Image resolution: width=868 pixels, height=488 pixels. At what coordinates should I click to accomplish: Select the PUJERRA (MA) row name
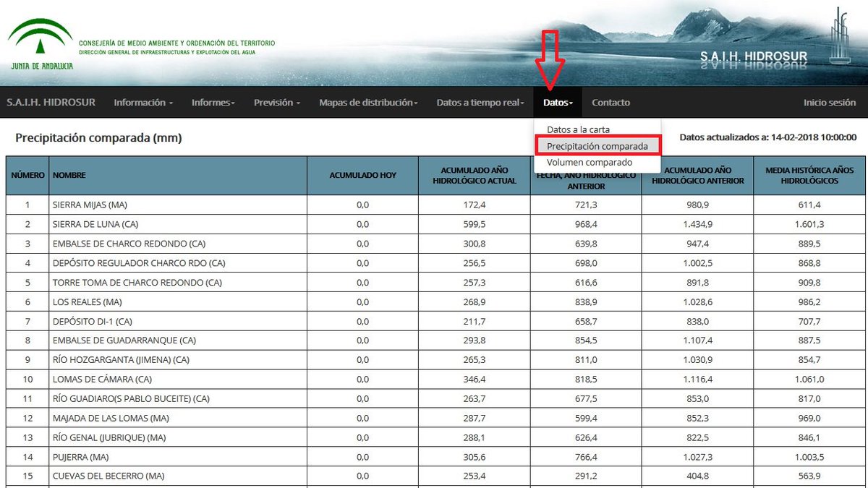point(80,457)
